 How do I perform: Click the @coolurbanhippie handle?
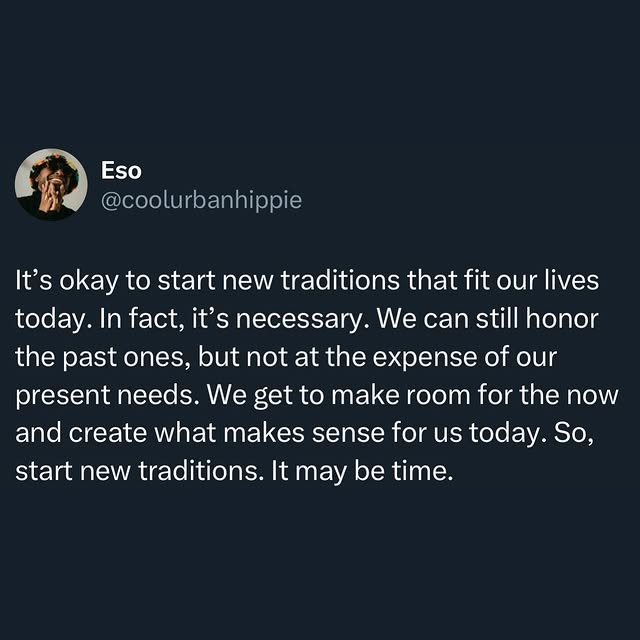point(201,200)
